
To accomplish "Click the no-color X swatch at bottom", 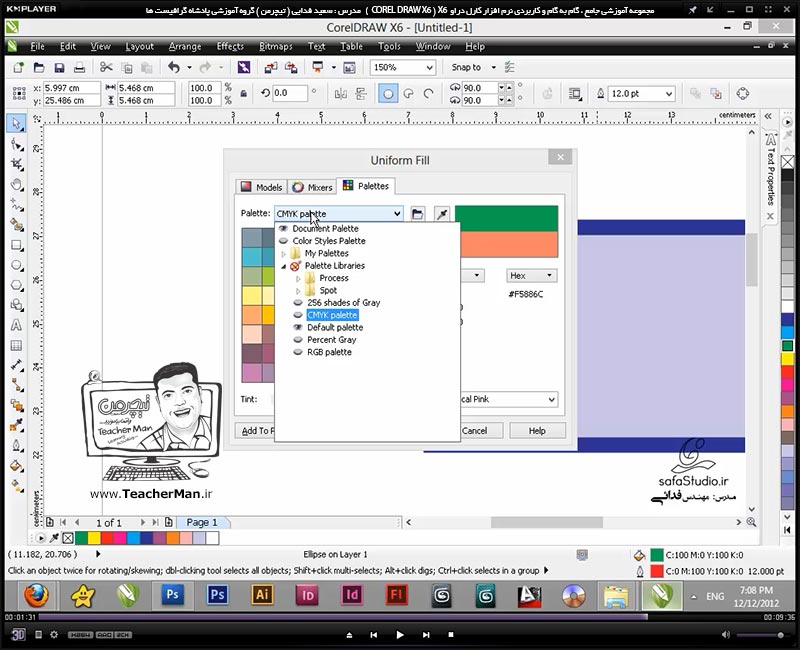I will (x=68, y=538).
